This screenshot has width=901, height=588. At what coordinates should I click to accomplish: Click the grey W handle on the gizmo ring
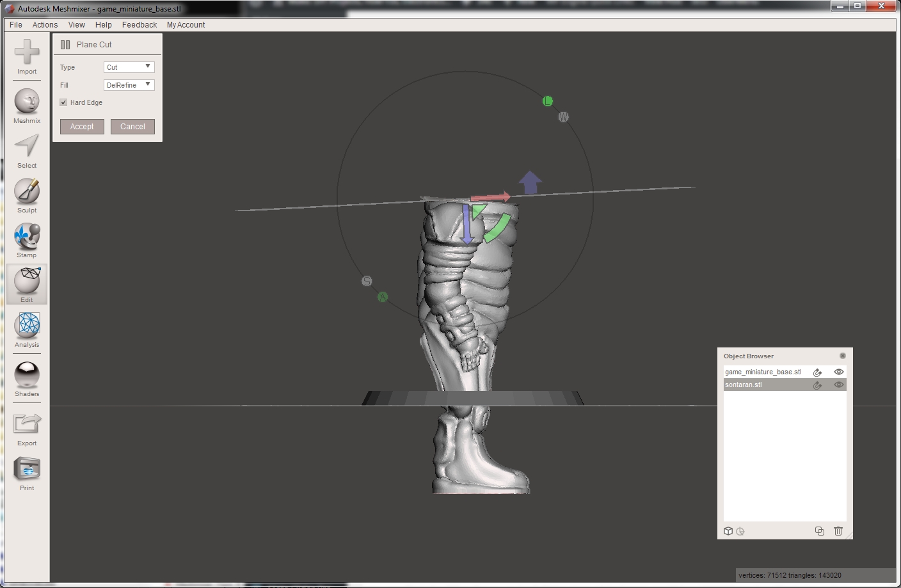(x=563, y=117)
